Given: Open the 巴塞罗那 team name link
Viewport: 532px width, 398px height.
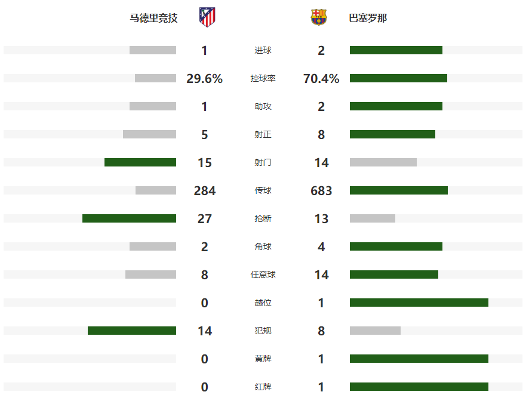Looking at the screenshot, I should pos(368,18).
